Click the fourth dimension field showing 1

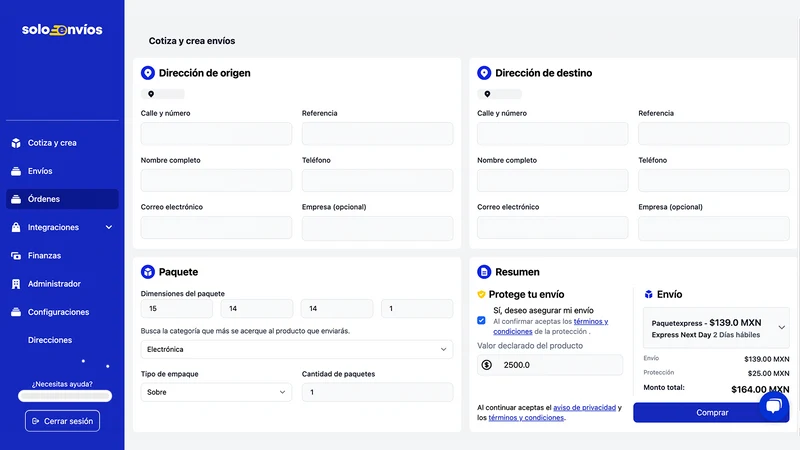[x=417, y=309]
